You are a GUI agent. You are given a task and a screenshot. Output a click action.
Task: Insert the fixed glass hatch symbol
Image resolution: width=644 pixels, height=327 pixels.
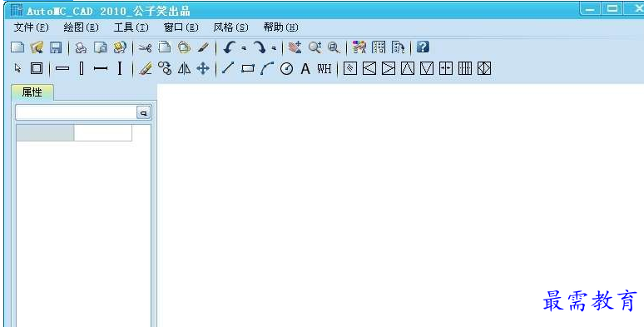(350, 68)
